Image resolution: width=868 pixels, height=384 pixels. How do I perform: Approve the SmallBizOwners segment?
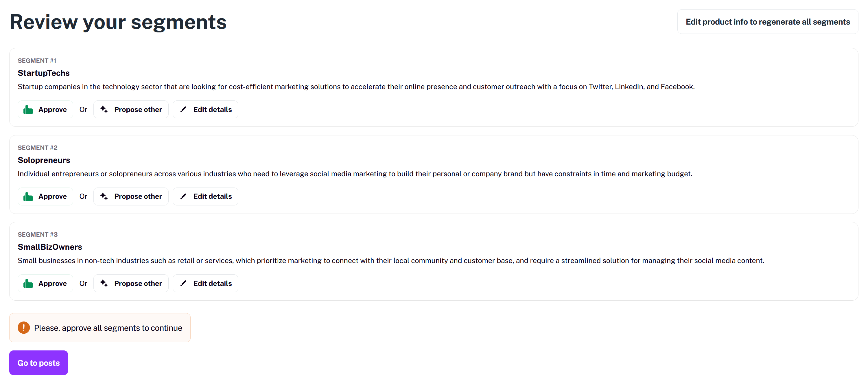(45, 283)
